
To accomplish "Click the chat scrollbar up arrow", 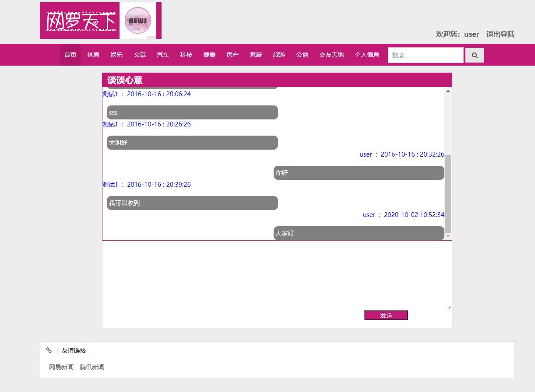I will click(x=447, y=91).
